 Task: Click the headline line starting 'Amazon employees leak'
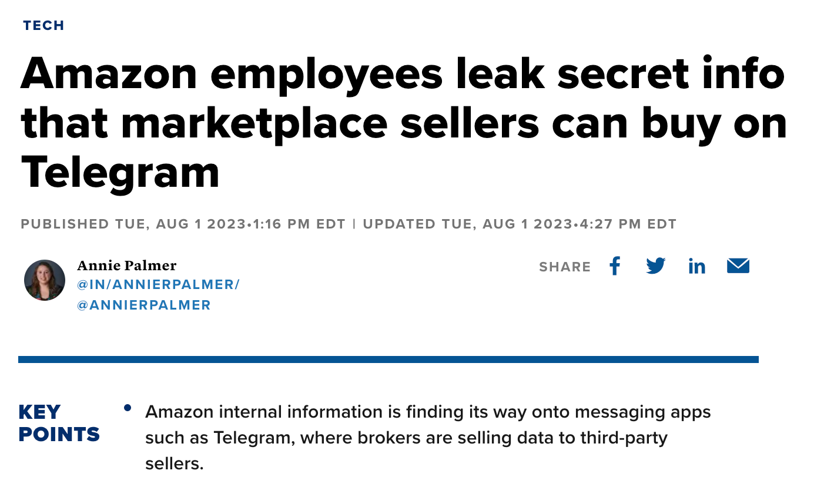403,73
